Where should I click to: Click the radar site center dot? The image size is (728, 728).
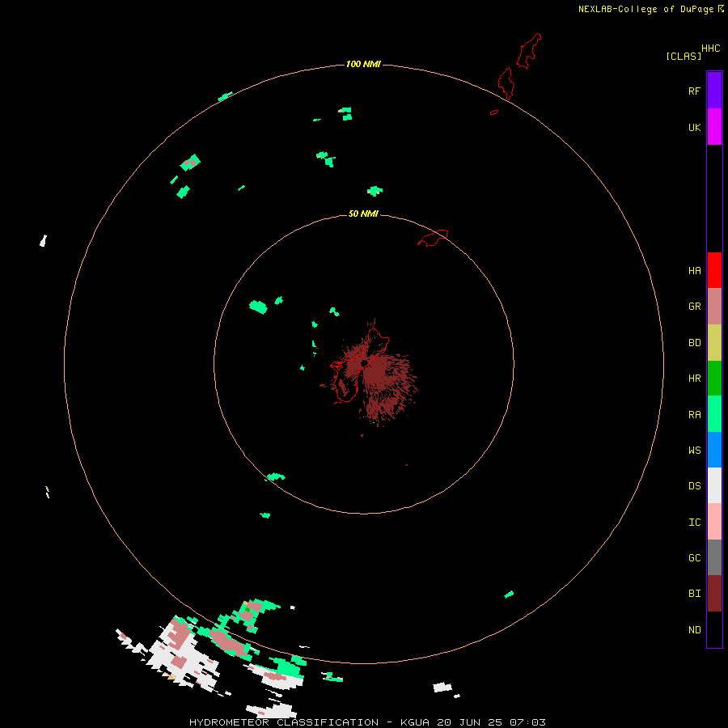[x=365, y=363]
